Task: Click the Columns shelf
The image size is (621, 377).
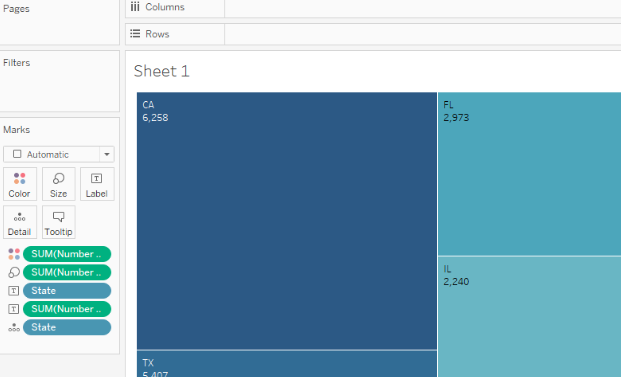Action: [423, 7]
